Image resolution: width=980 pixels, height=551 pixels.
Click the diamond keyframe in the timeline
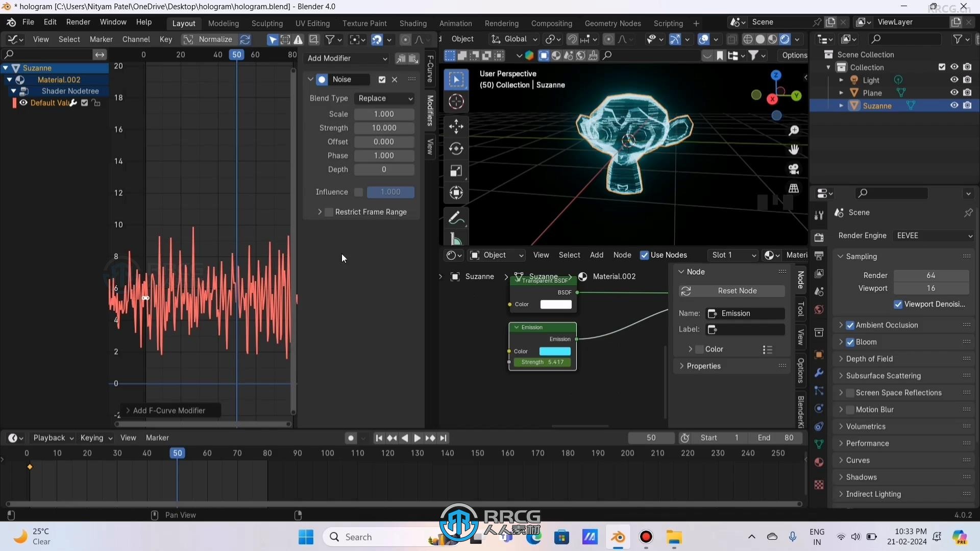pyautogui.click(x=30, y=467)
